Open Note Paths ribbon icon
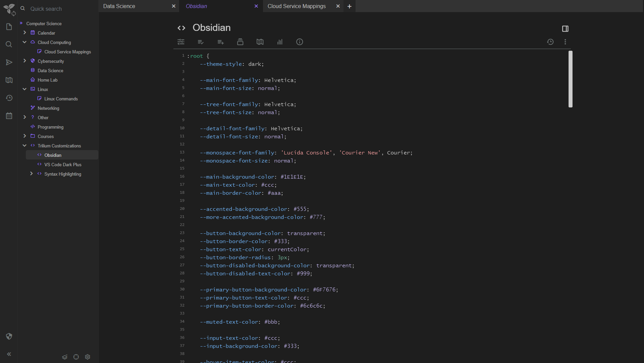This screenshot has height=363, width=644. point(240,42)
